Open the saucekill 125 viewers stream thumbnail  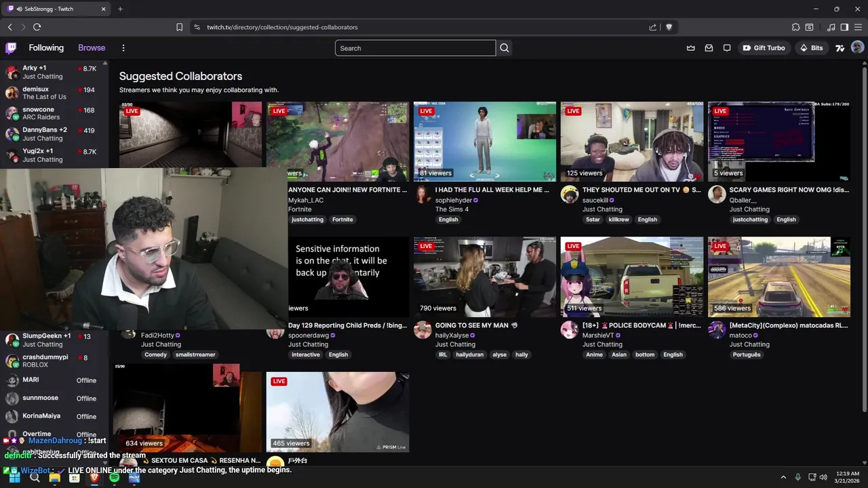tap(632, 142)
